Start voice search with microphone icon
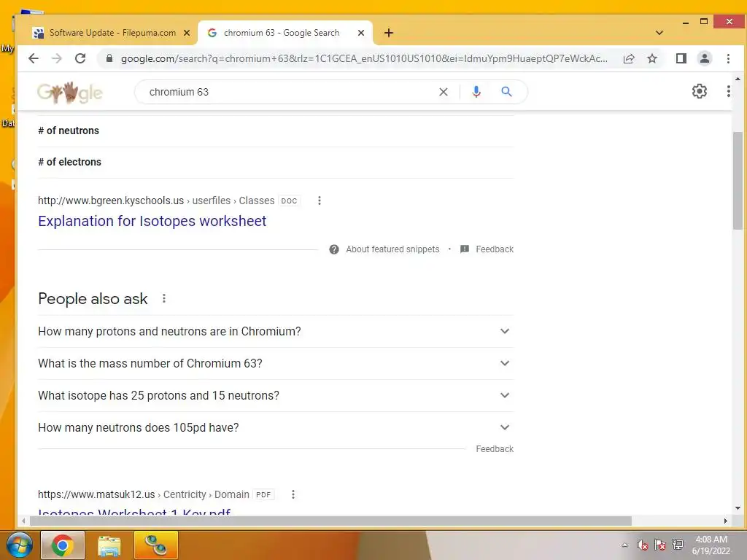The width and height of the screenshot is (747, 560). (476, 92)
